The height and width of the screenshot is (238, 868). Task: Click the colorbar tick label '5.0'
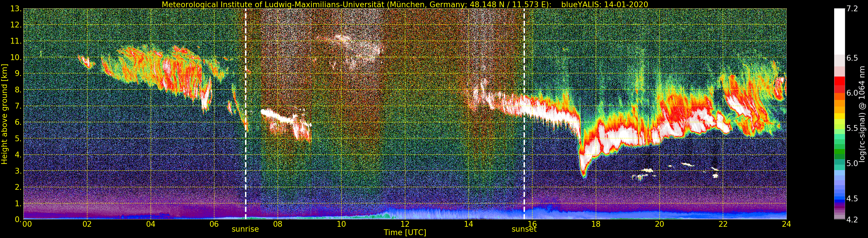click(x=852, y=163)
